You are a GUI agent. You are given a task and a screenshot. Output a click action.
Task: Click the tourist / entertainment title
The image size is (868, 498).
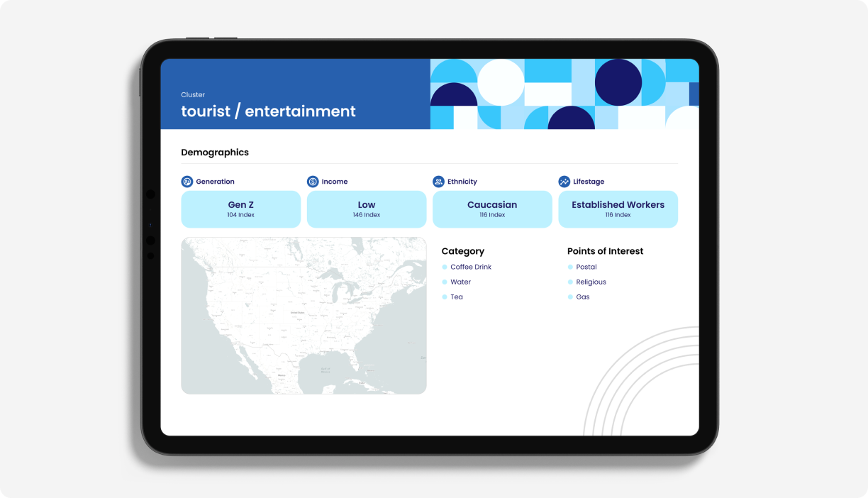pyautogui.click(x=268, y=111)
